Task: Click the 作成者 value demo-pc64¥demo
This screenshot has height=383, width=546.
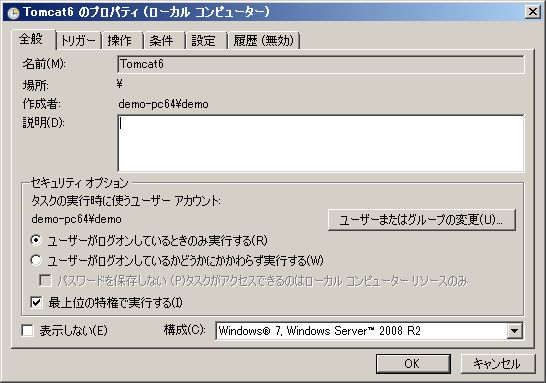Action: click(x=163, y=104)
